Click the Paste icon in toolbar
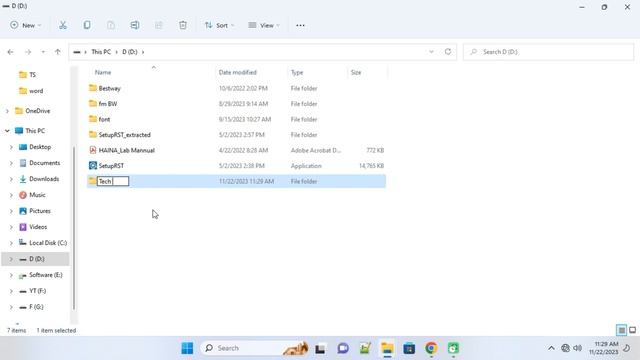The image size is (640, 360). [111, 25]
